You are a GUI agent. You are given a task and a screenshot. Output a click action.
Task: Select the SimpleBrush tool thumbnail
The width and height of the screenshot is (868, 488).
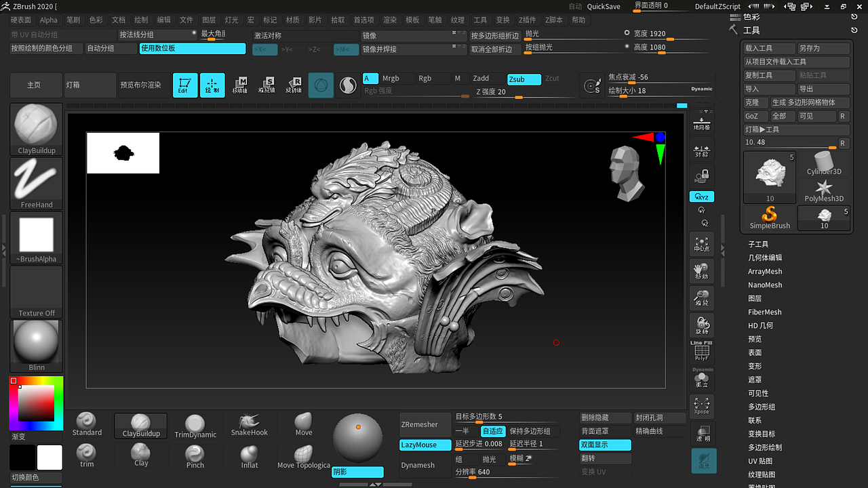770,218
